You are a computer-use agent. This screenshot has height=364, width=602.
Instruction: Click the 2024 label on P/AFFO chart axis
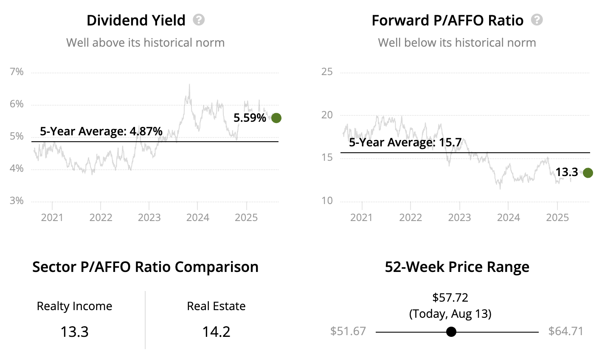508,218
